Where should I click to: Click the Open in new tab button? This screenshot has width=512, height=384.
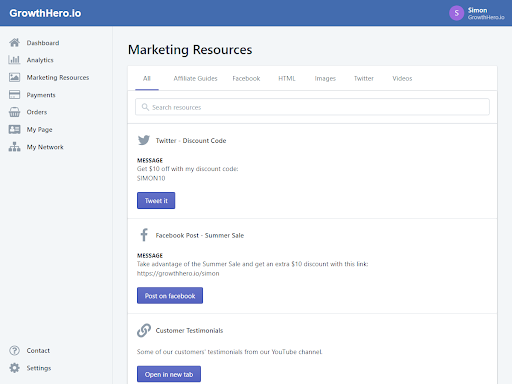click(x=169, y=374)
